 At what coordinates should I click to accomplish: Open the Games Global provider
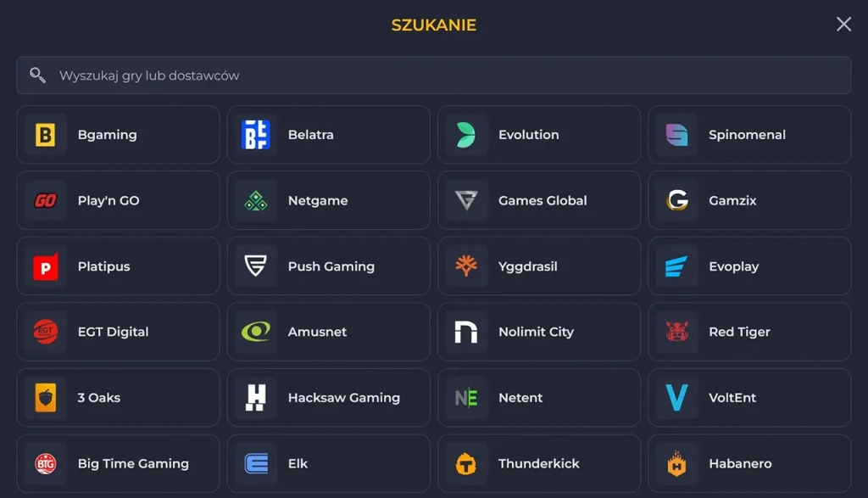[539, 200]
